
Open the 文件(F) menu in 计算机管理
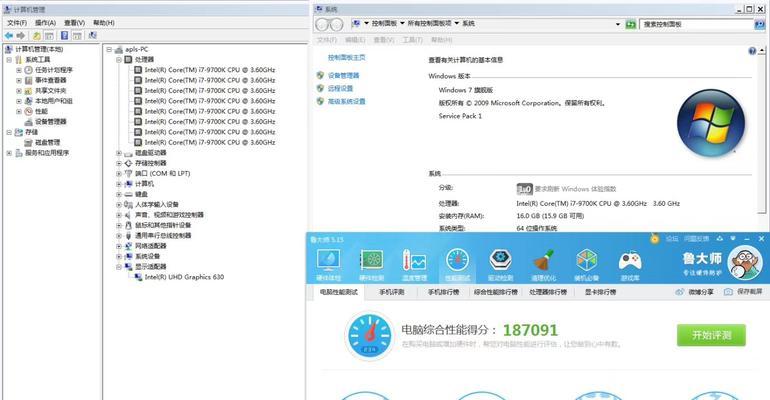pyautogui.click(x=17, y=23)
